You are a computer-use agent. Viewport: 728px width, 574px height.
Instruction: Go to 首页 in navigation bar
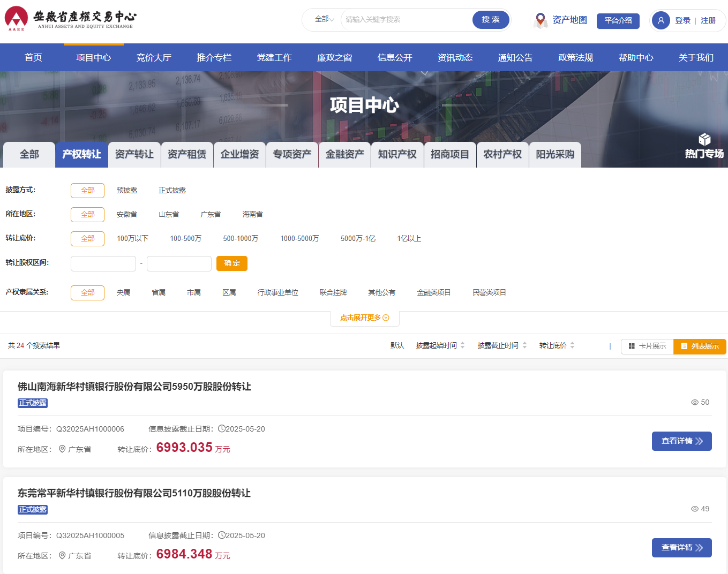tap(33, 57)
